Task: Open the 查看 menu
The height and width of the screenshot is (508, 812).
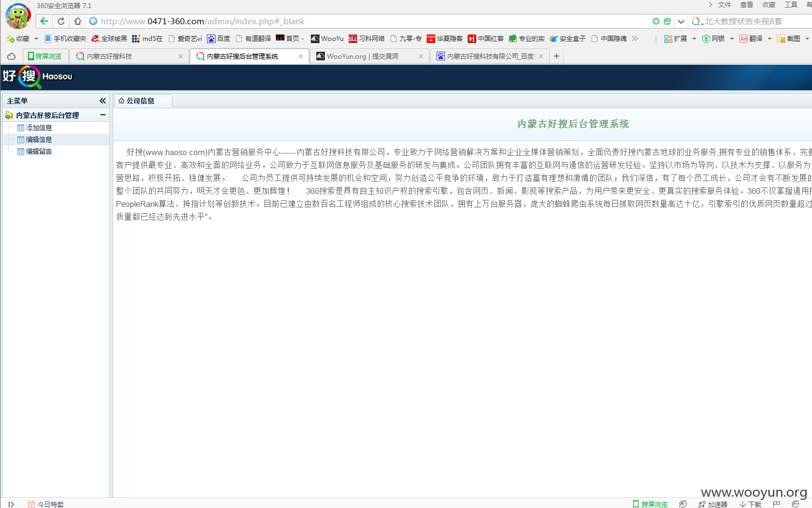Action: click(x=747, y=5)
